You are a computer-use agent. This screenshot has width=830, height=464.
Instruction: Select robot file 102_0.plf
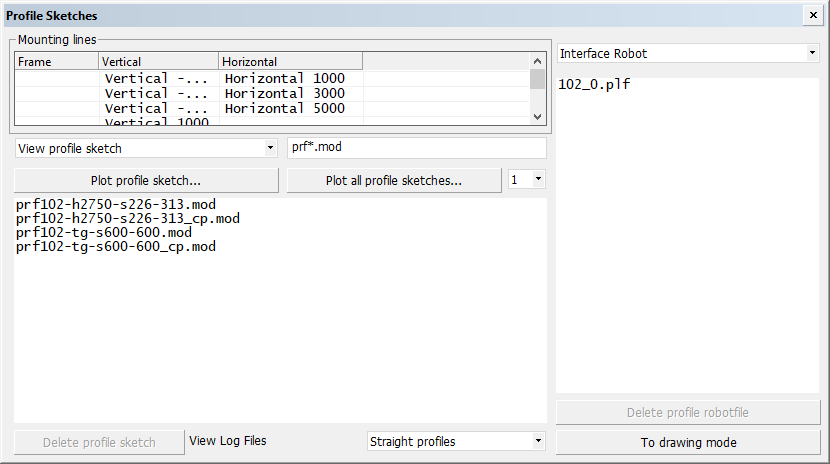pyautogui.click(x=595, y=85)
